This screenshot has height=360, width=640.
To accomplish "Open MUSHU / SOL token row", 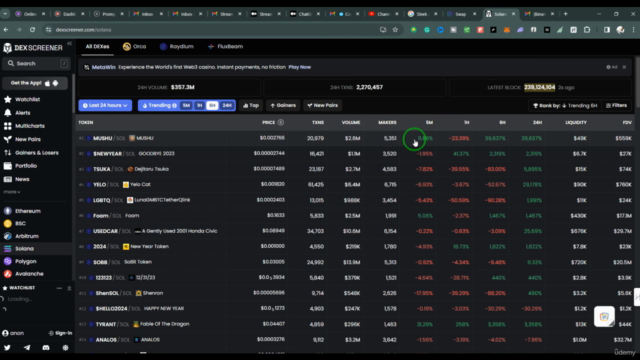I will pyautogui.click(x=355, y=138).
